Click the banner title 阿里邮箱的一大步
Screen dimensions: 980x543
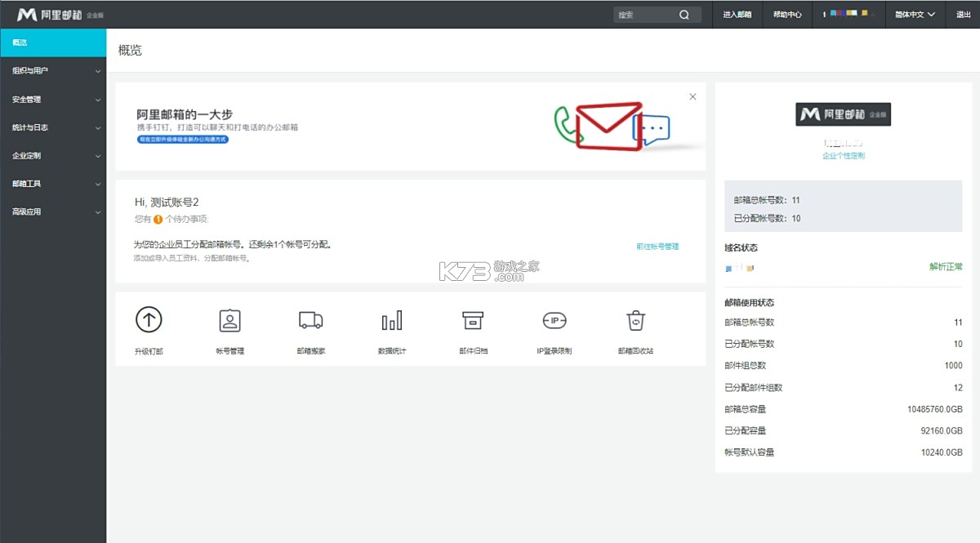coord(185,114)
